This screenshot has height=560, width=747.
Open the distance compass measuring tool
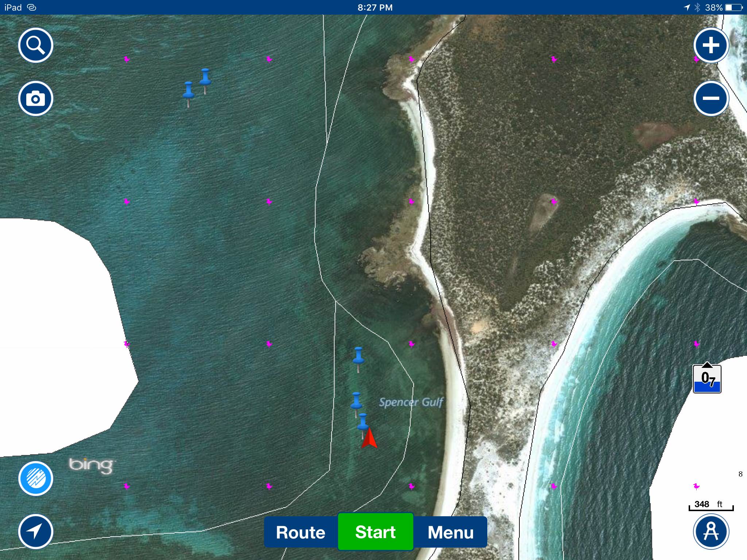[711, 532]
